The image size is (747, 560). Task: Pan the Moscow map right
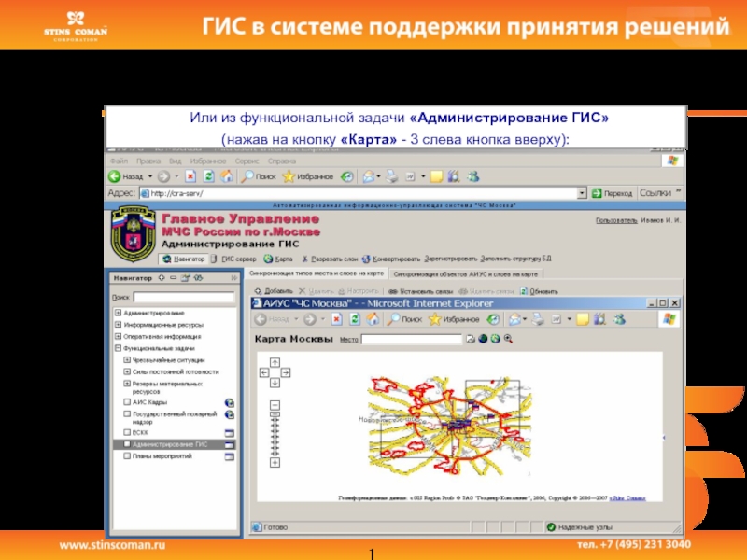tap(286, 372)
